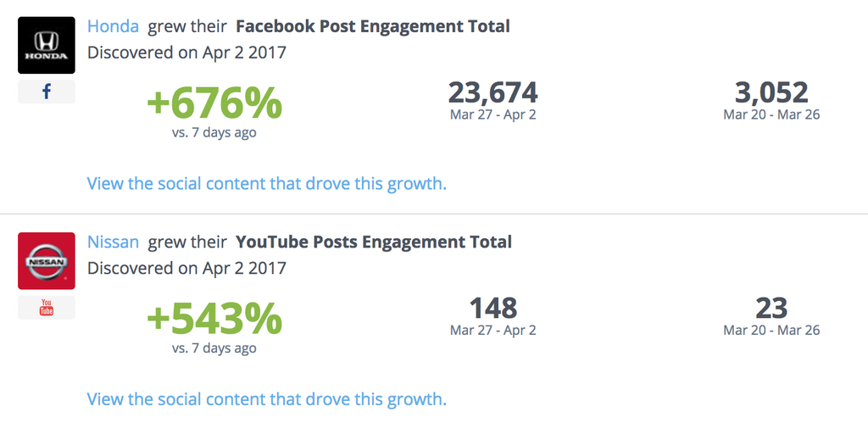View social content that drove Honda's growth

[x=266, y=183]
